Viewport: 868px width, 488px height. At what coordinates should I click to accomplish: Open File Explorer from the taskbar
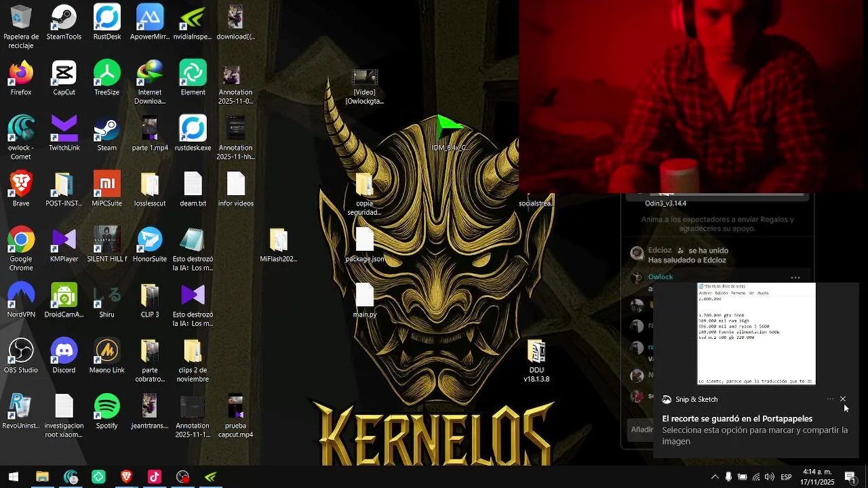tap(42, 477)
